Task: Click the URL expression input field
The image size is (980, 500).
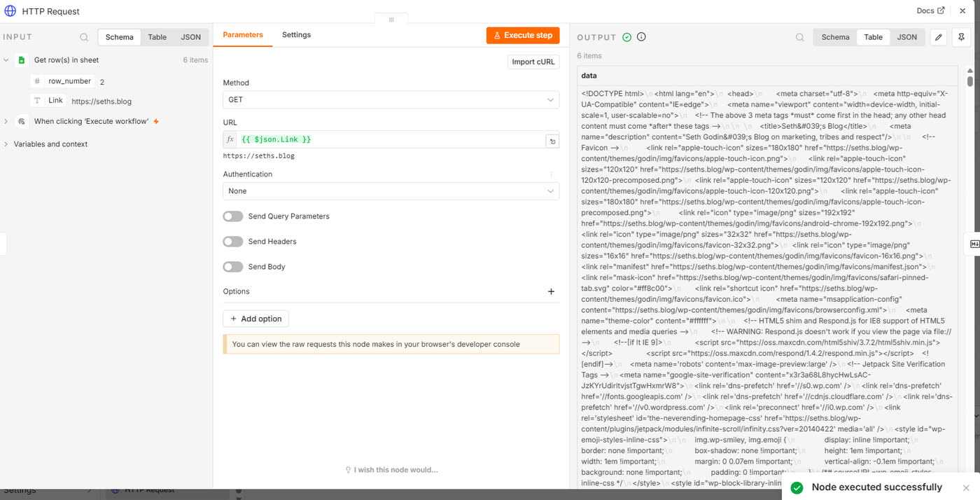Action: pos(391,139)
